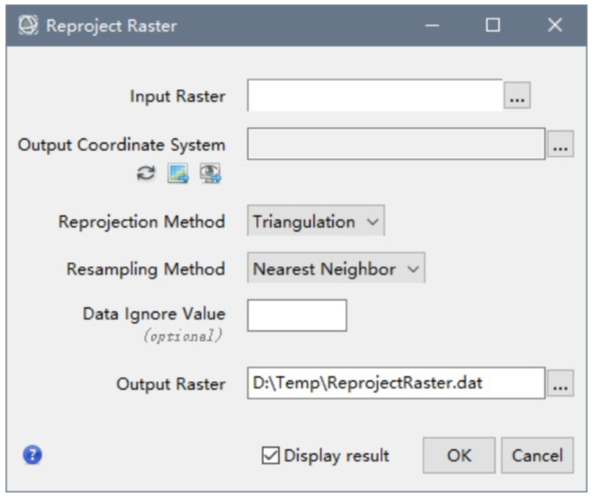This screenshot has height=499, width=595.
Task: Click the use-raster coordinate system image icon
Action: click(x=178, y=173)
